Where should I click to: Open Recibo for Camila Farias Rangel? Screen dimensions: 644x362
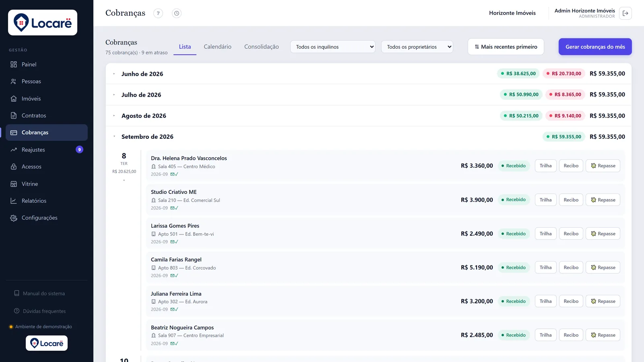[571, 267]
